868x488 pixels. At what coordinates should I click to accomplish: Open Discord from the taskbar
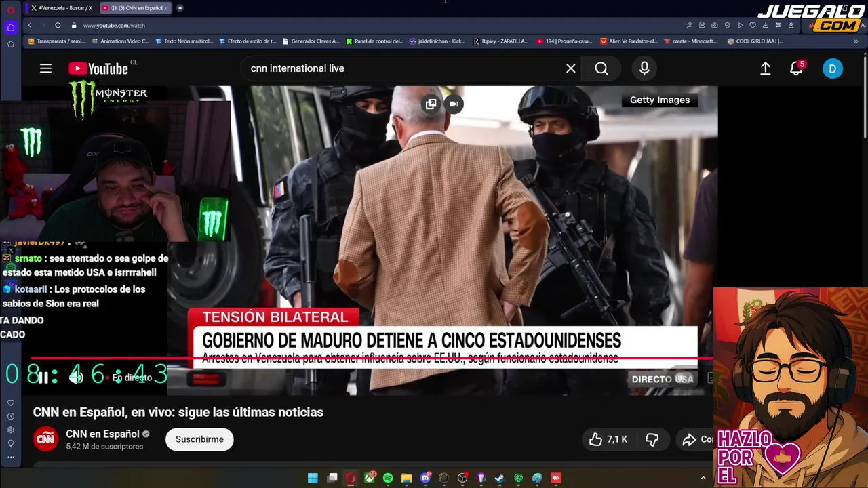(x=425, y=478)
